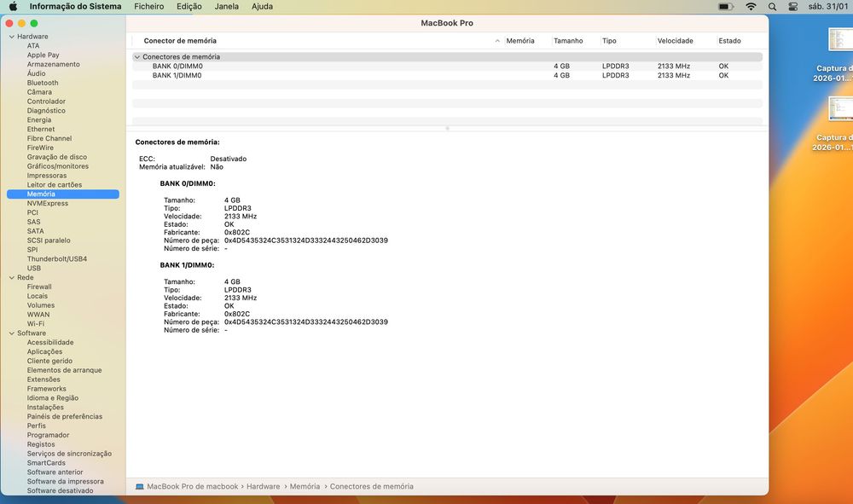Open Control Centre

pyautogui.click(x=793, y=7)
